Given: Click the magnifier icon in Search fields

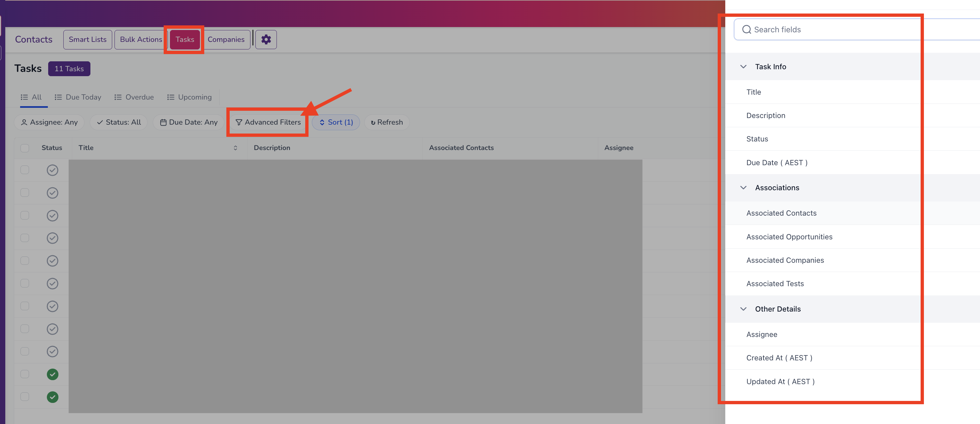Looking at the screenshot, I should [747, 29].
